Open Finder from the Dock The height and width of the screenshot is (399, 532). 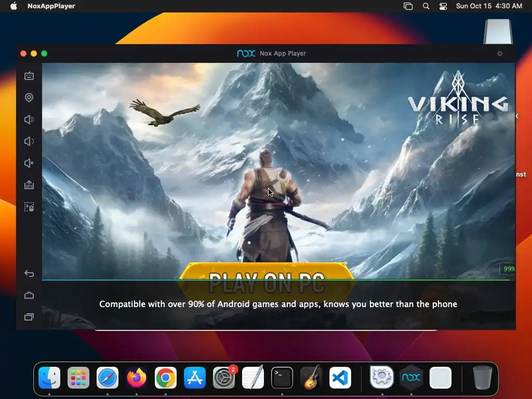tap(49, 377)
